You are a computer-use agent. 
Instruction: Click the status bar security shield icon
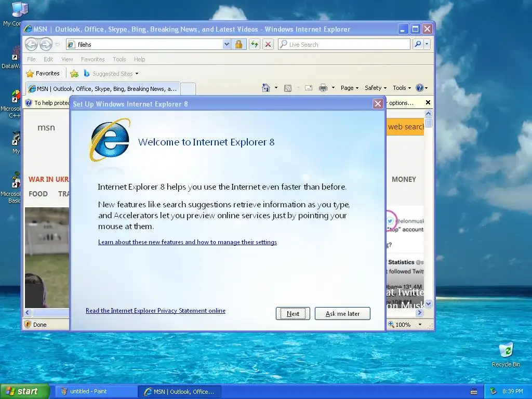pyautogui.click(x=28, y=324)
